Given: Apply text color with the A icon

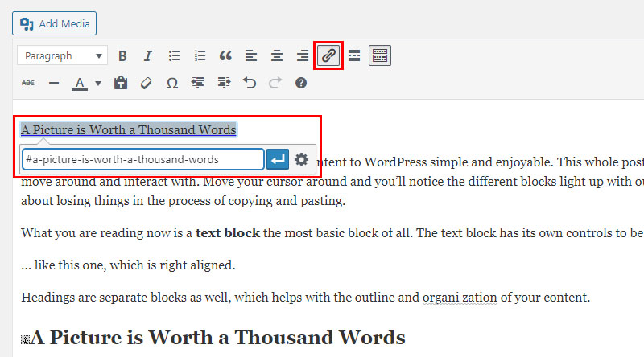Looking at the screenshot, I should click(80, 84).
